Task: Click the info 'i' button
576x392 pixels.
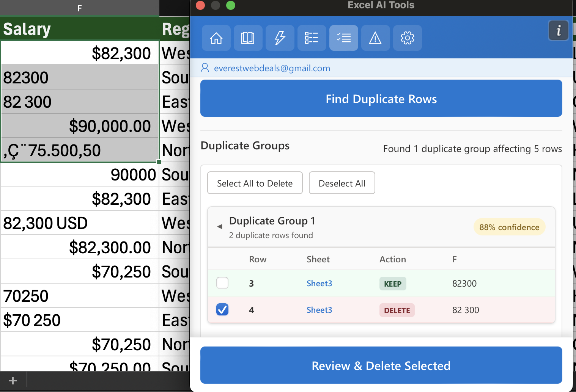Action: 558,30
